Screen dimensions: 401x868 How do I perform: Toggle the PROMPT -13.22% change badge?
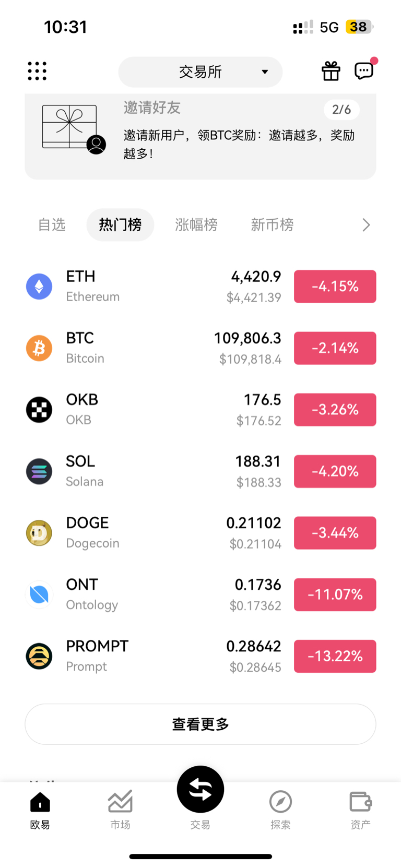pos(335,656)
